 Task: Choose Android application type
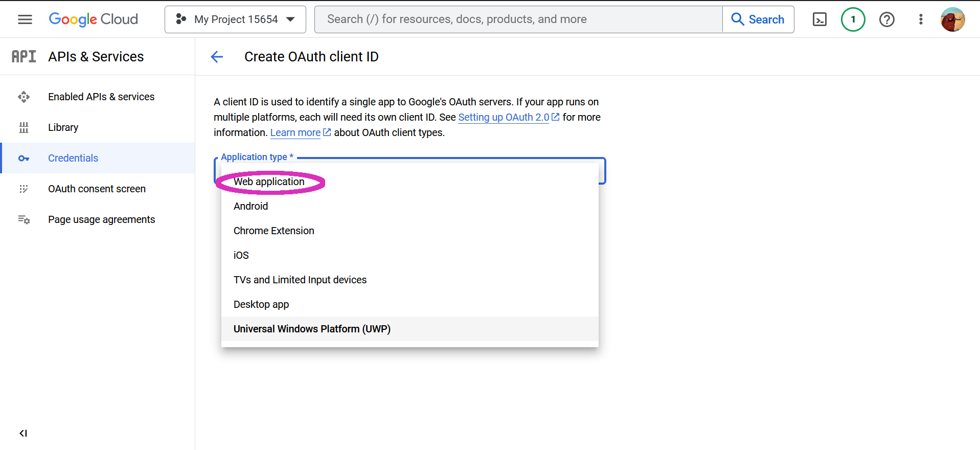click(x=409, y=206)
